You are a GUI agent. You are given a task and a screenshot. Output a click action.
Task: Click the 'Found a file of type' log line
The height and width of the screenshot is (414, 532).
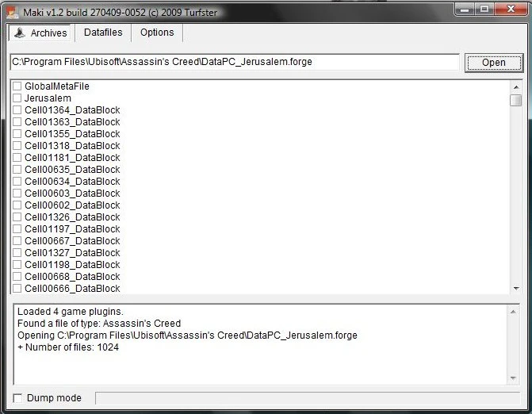(x=99, y=324)
